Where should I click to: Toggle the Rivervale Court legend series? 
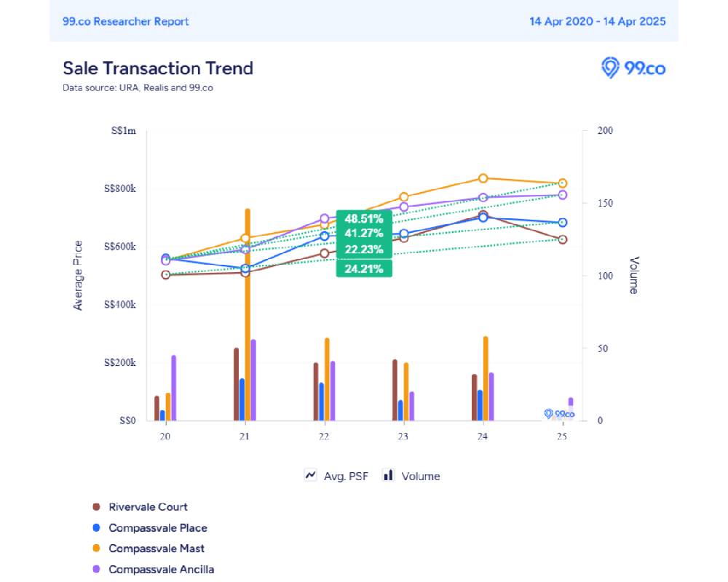148,507
